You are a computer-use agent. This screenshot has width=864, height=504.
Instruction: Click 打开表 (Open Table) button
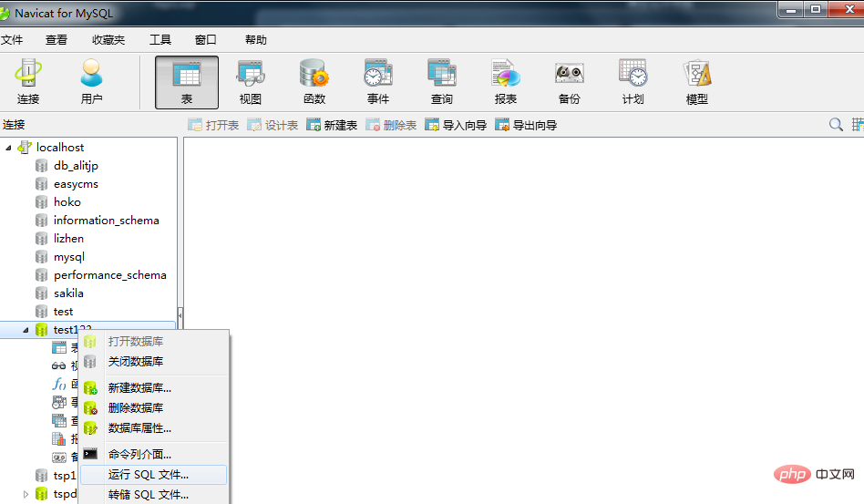coord(213,125)
